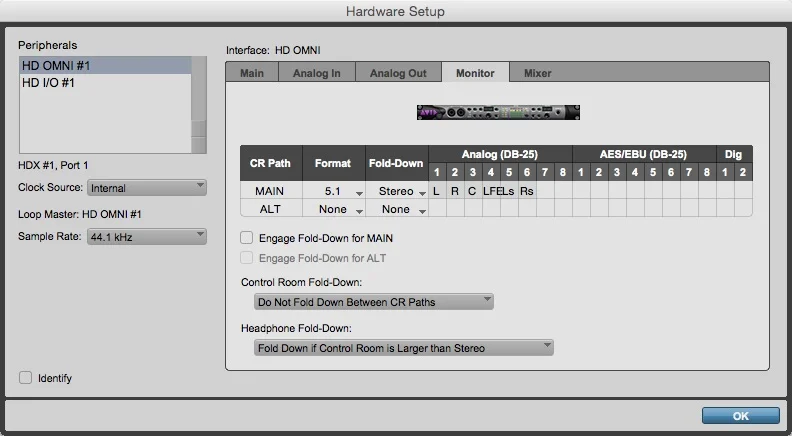This screenshot has height=436, width=792.
Task: Open MAIN path Format dropdown showing 5.1
Action: (x=334, y=191)
